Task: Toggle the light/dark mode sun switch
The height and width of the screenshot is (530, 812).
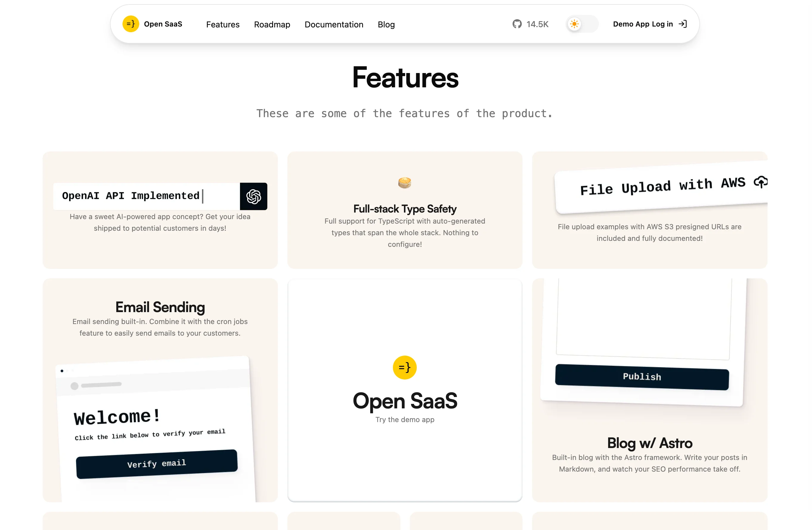Action: [x=582, y=24]
